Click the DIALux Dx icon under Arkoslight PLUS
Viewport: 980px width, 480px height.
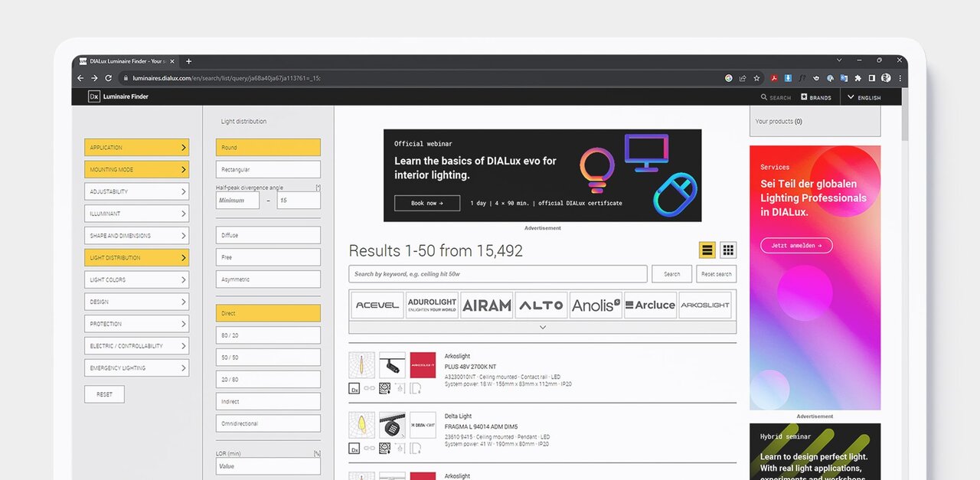coord(354,389)
